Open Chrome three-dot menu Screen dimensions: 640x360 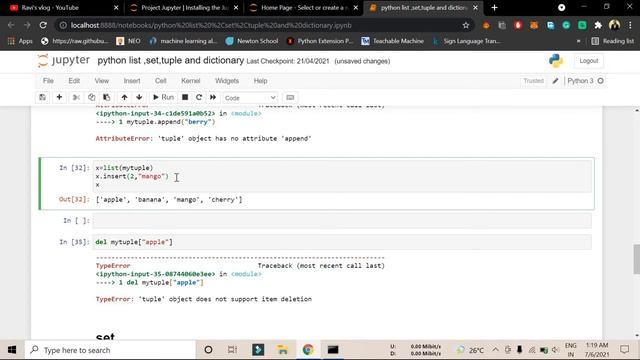tap(630, 25)
